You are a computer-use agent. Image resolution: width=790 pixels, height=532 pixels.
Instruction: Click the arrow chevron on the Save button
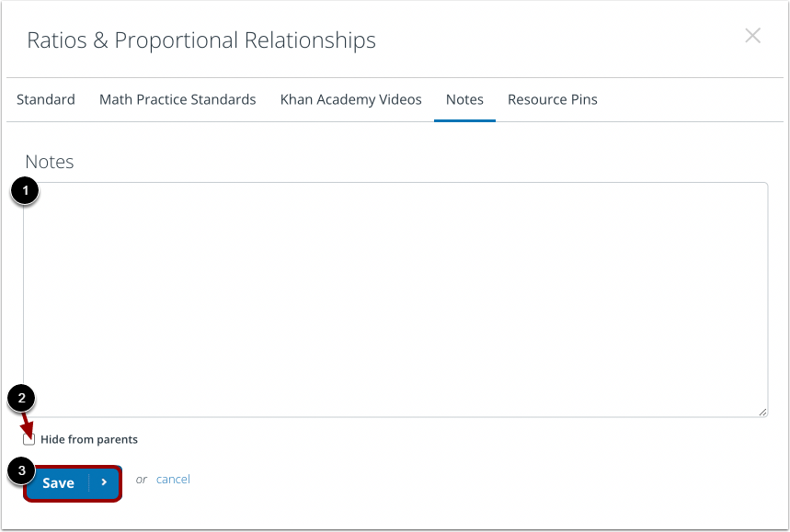[104, 483]
